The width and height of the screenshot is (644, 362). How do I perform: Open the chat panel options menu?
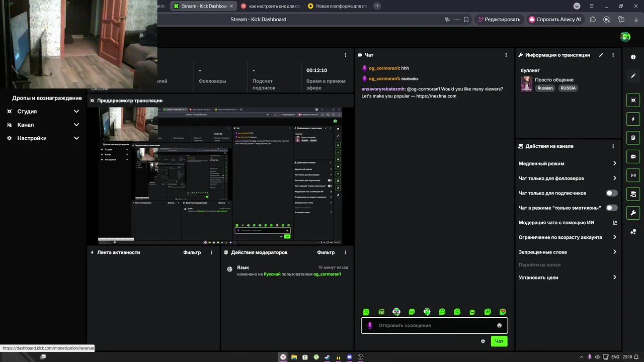tap(506, 55)
